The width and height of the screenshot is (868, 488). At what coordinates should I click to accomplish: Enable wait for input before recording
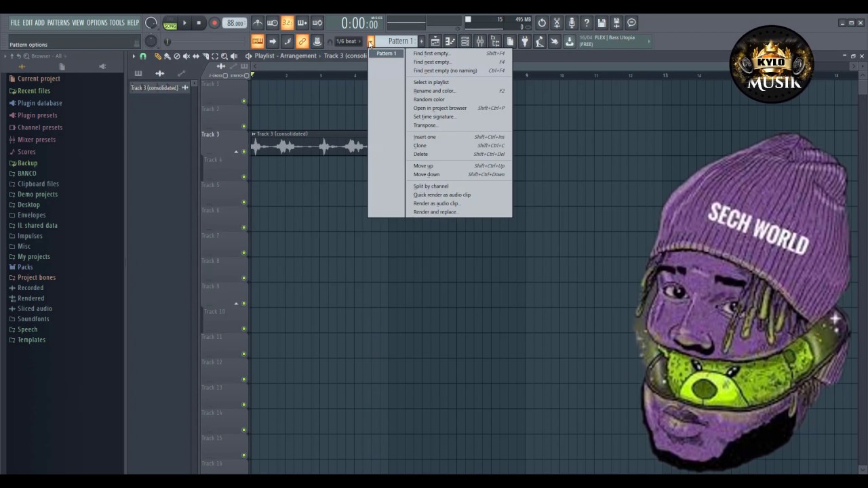(x=273, y=23)
